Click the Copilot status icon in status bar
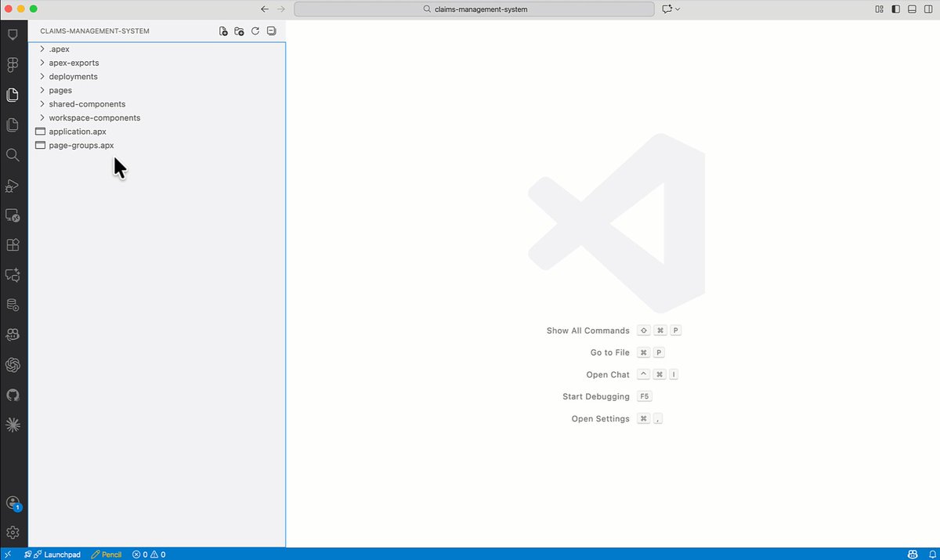 [x=913, y=555]
